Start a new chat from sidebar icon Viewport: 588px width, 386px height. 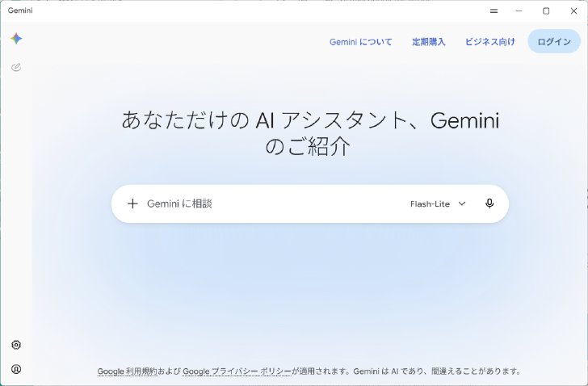[x=16, y=67]
